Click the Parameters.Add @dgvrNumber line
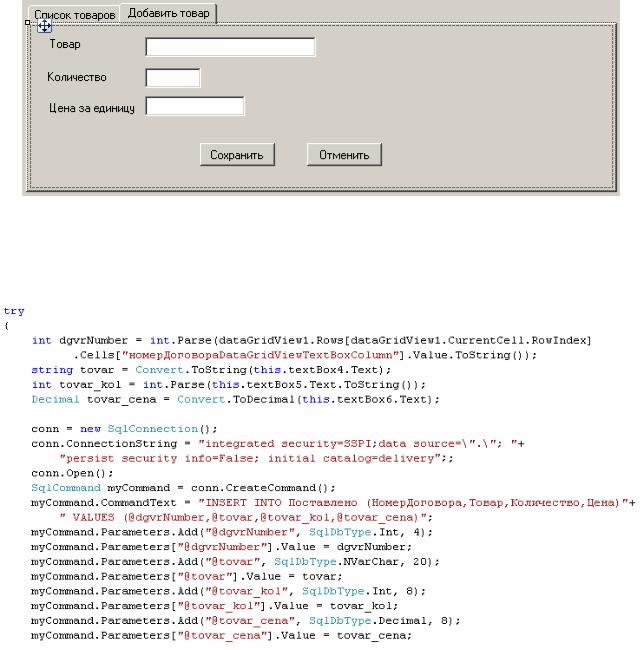Image resolution: width=642 pixels, height=650 pixels. pos(232,532)
